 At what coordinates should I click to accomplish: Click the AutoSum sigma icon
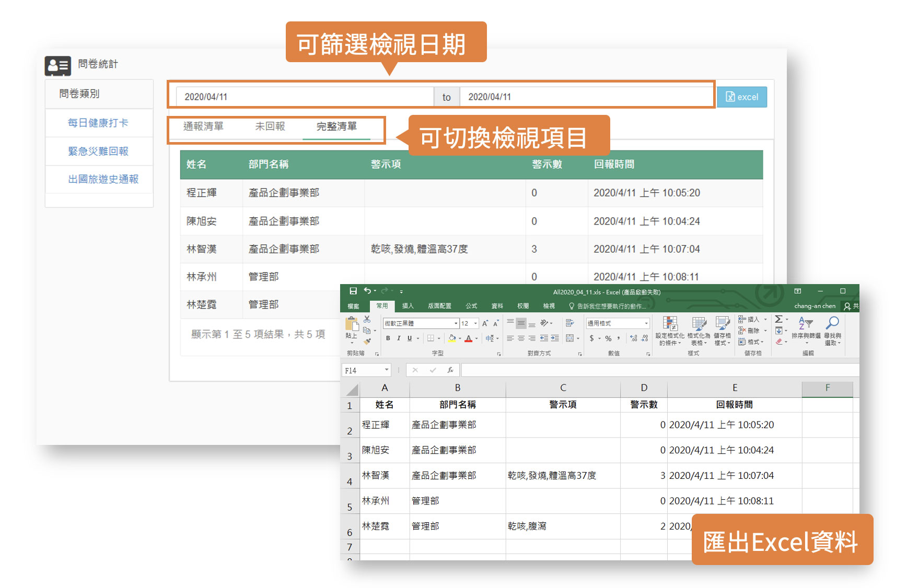tap(778, 319)
